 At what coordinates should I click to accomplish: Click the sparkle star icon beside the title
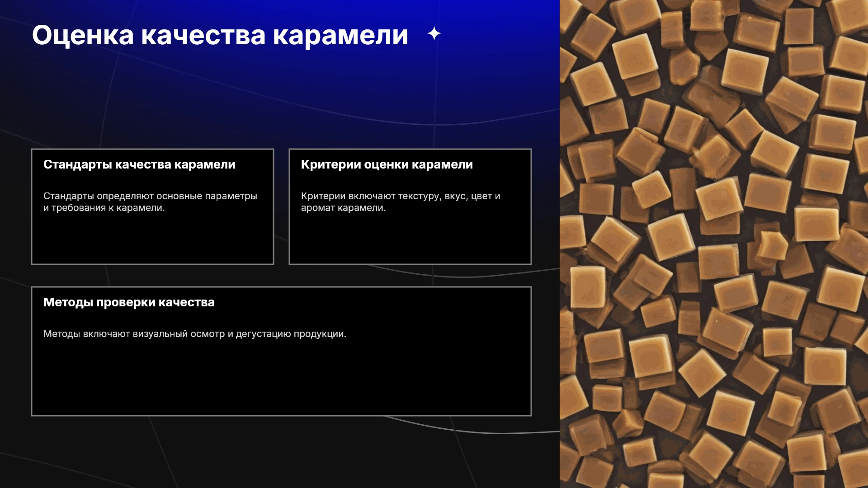click(x=434, y=33)
